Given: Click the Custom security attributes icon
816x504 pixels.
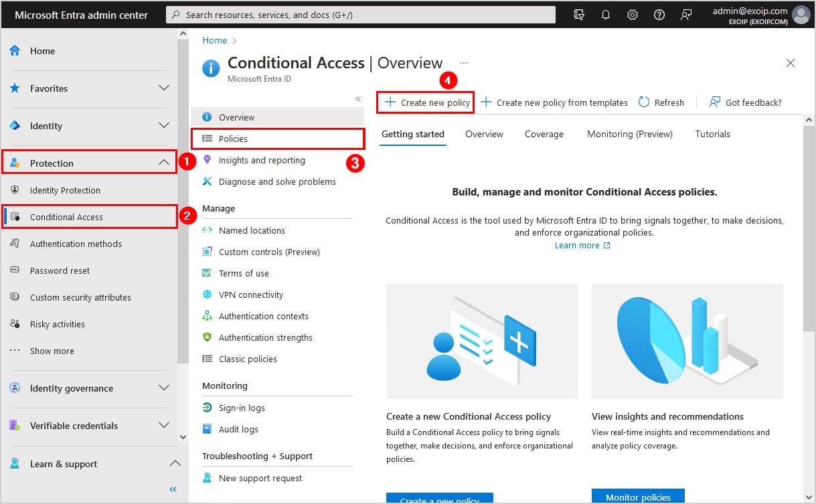Looking at the screenshot, I should (15, 297).
